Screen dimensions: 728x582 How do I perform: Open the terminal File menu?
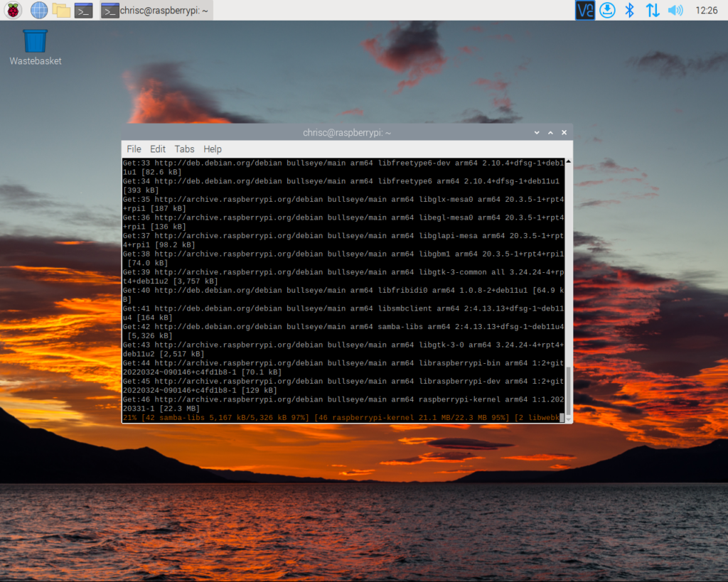click(x=134, y=149)
